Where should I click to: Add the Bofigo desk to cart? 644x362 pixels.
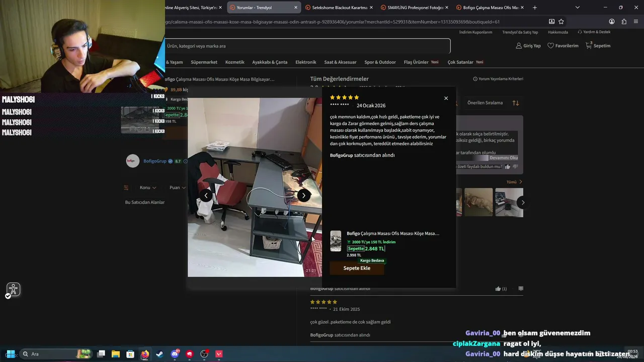tap(357, 268)
